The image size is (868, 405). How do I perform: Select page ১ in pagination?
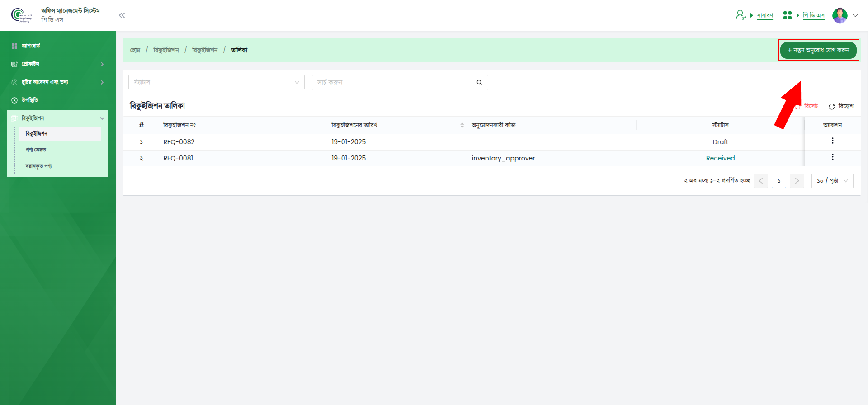click(x=779, y=181)
